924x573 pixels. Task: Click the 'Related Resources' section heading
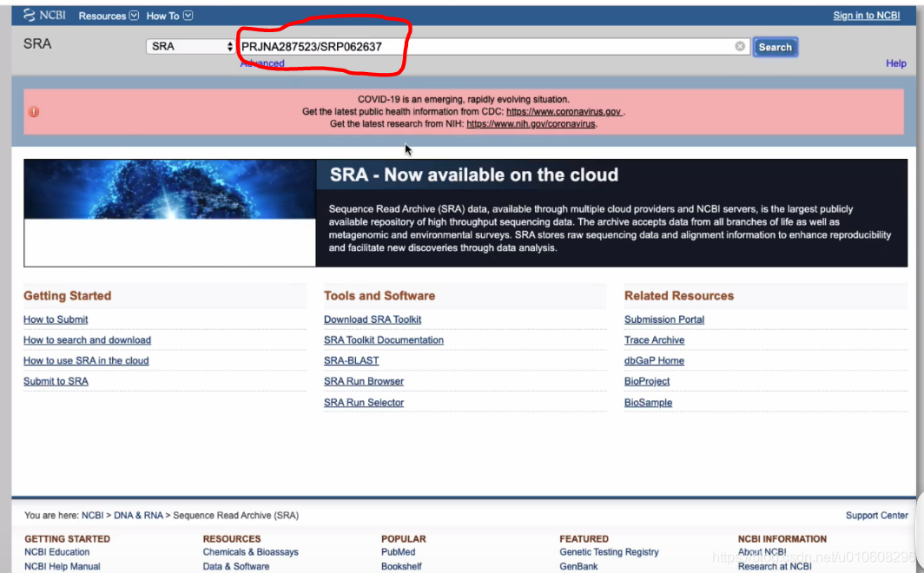[x=679, y=296]
